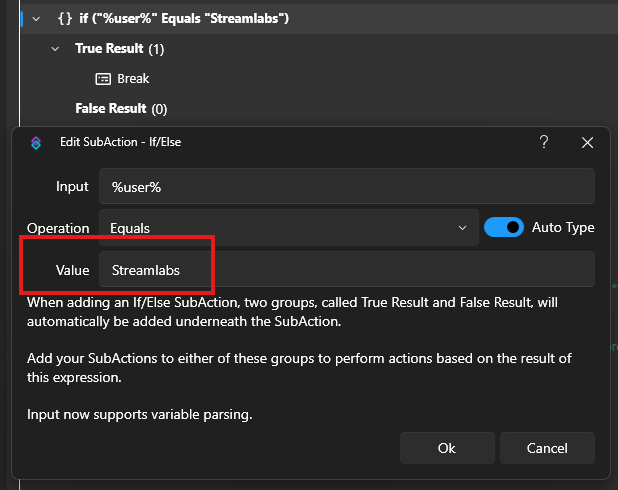Click the Input field containing %user%

(346, 186)
